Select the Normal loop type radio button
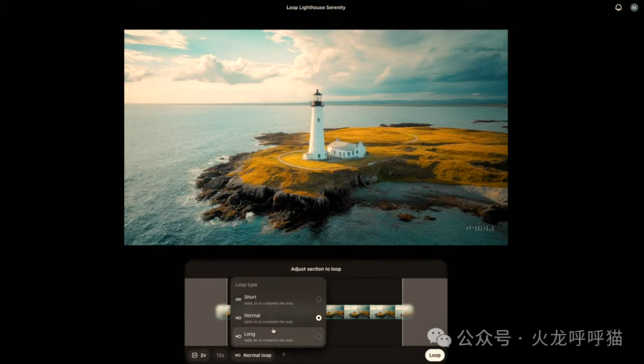The height and width of the screenshot is (364, 644). click(318, 318)
